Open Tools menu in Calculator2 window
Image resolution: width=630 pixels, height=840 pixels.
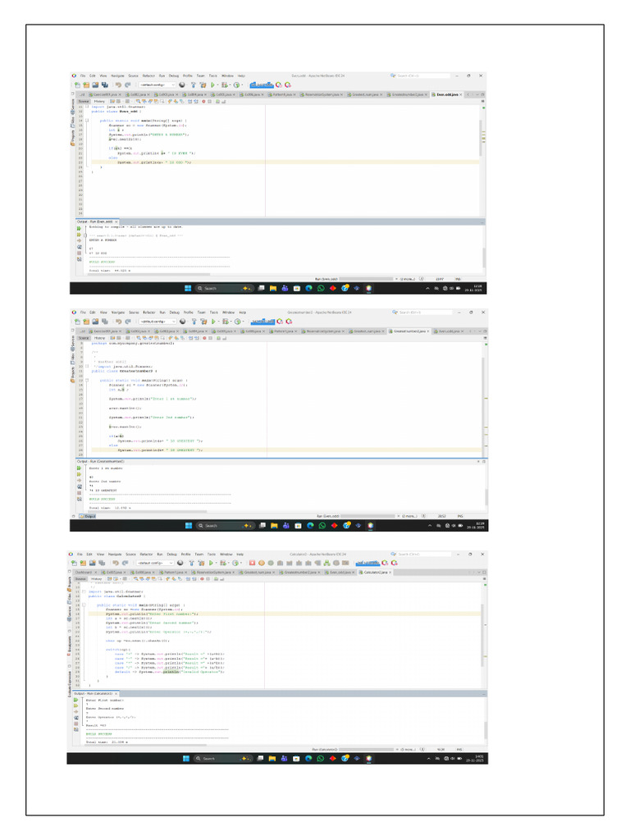(212, 555)
